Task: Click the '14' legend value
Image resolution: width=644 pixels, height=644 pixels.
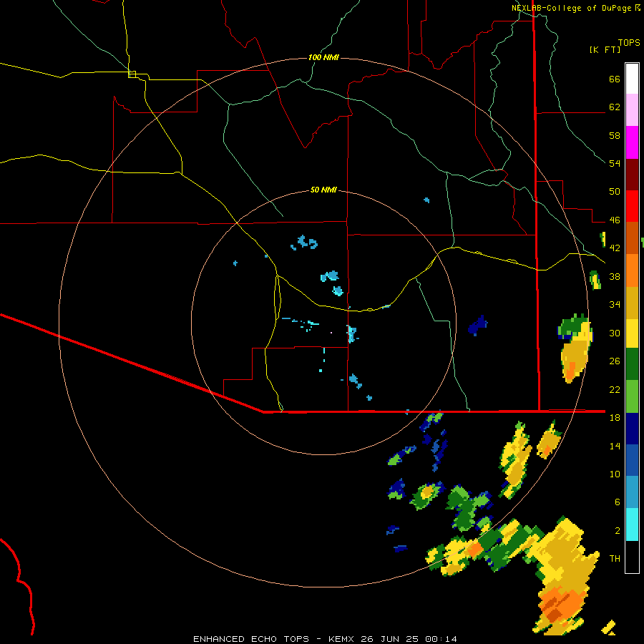Action: pos(615,446)
